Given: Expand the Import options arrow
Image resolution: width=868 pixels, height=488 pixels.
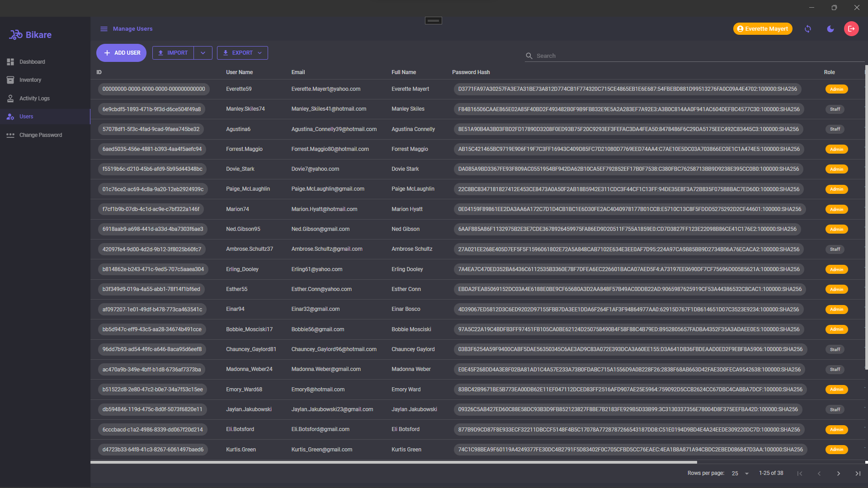Looking at the screenshot, I should click(x=203, y=53).
